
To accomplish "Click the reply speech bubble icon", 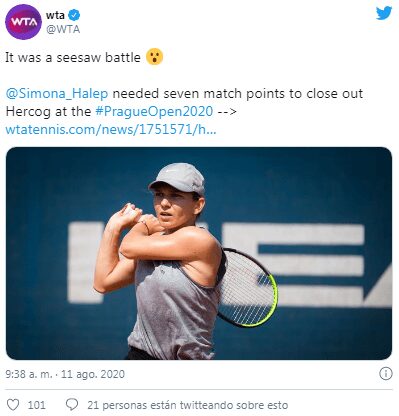I will 72,404.
